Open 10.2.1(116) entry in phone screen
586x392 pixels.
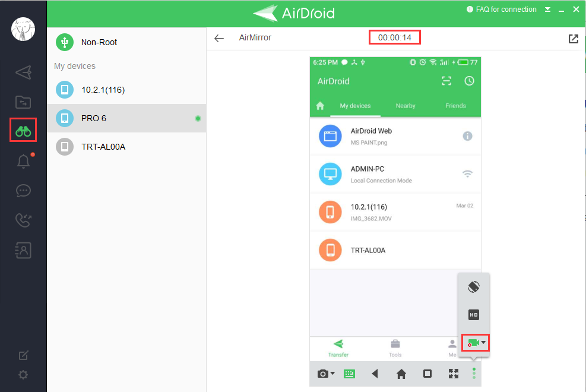pos(395,212)
